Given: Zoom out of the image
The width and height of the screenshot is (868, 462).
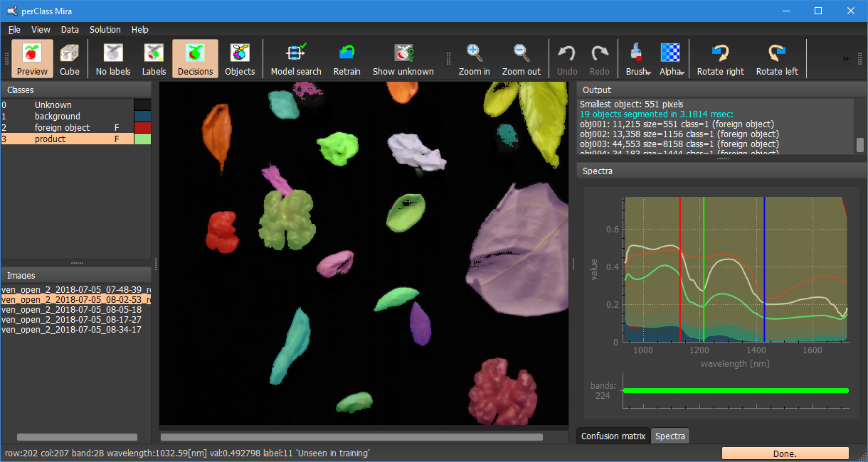Looking at the screenshot, I should (x=522, y=58).
